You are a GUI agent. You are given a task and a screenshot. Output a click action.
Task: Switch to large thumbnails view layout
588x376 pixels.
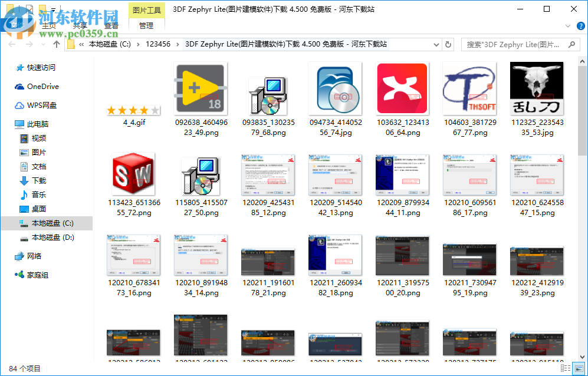click(579, 368)
